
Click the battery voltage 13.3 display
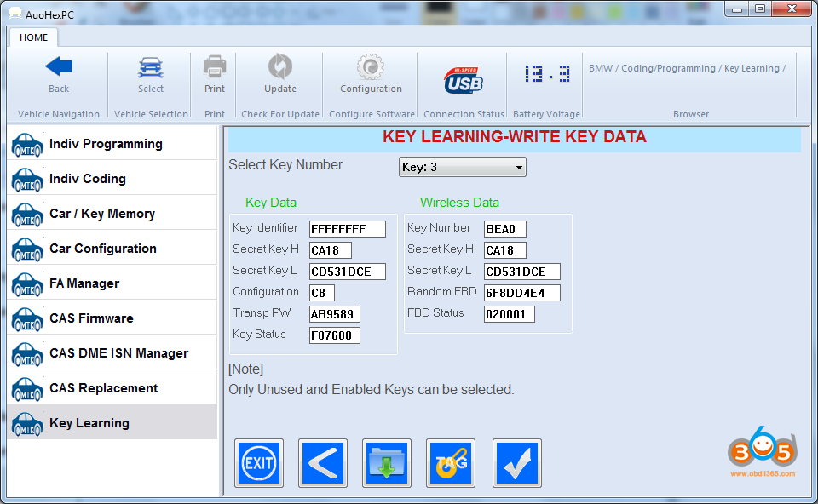(x=547, y=74)
